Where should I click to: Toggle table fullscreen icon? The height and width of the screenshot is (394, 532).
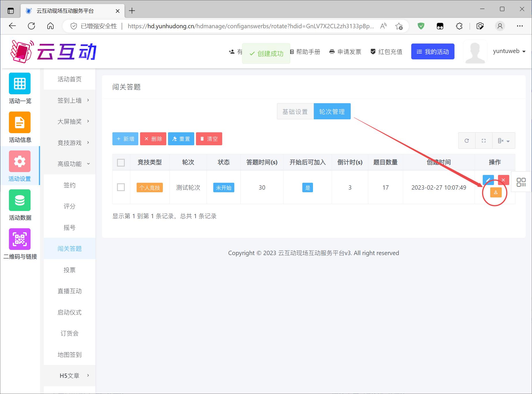pos(484,141)
